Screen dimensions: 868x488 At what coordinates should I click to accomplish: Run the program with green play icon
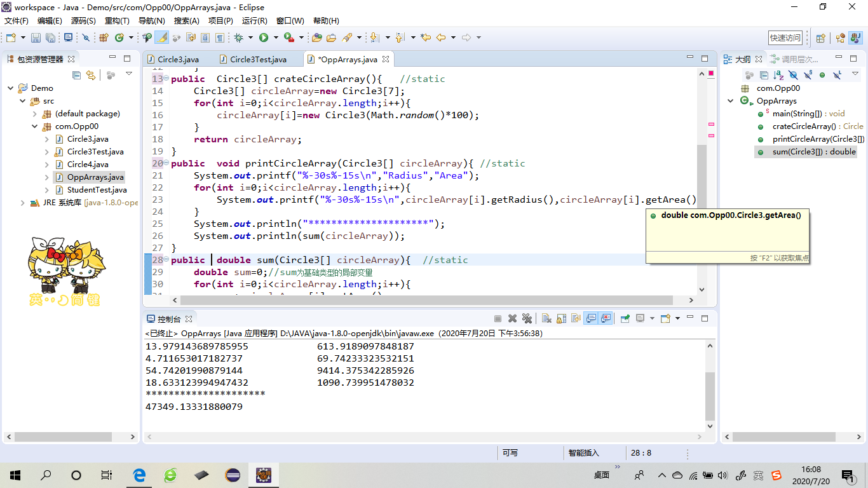[263, 37]
